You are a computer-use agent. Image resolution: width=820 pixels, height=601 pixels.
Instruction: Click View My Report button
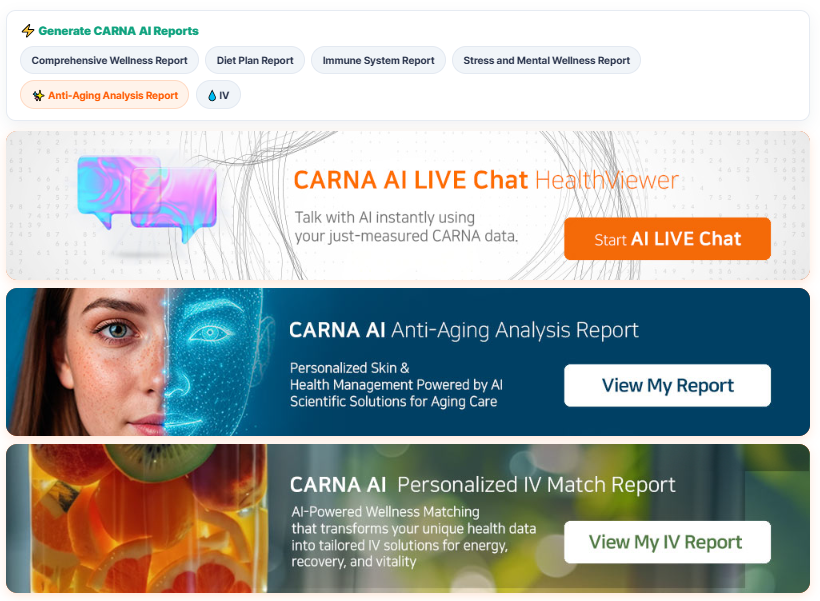(667, 385)
